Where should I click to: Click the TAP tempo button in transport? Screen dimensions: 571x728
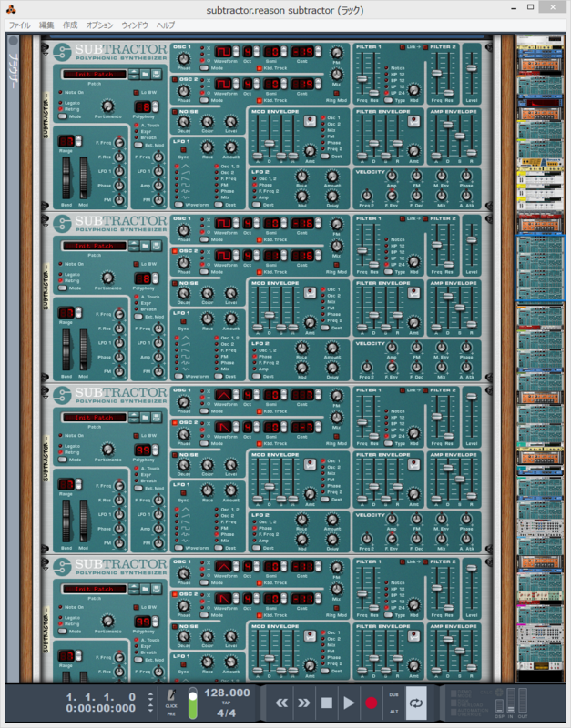tap(226, 703)
